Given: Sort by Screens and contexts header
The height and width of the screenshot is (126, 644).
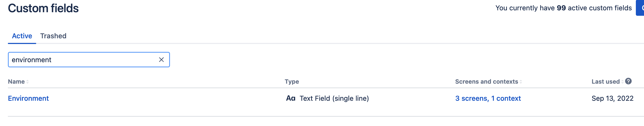Looking at the screenshot, I should pos(486,82).
